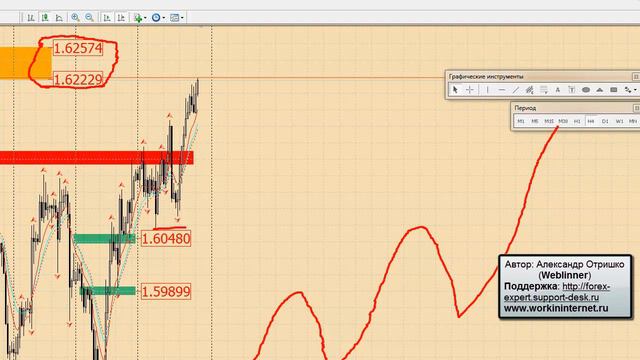Select the arrow cursor tool
This screenshot has width=640, height=360.
(x=455, y=90)
